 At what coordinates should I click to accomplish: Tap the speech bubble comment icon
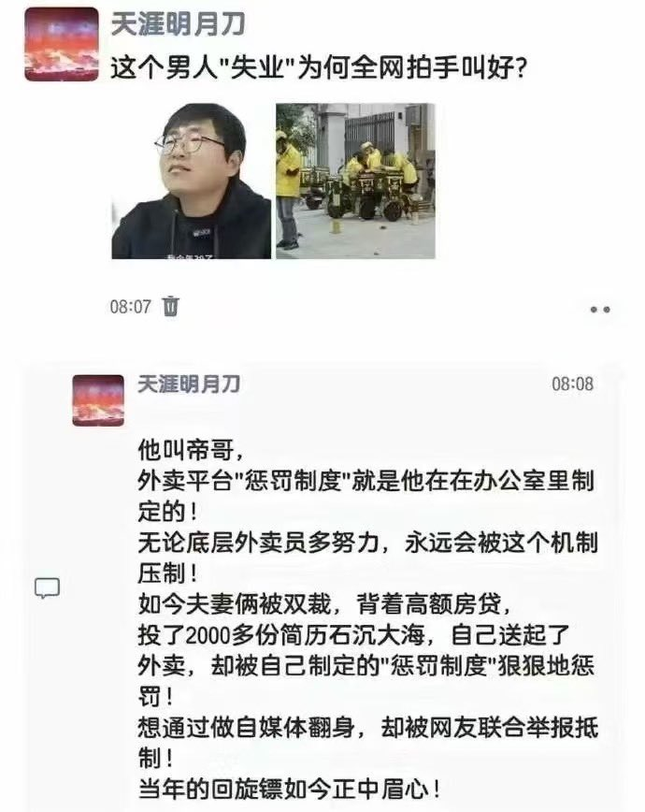pos(47,588)
